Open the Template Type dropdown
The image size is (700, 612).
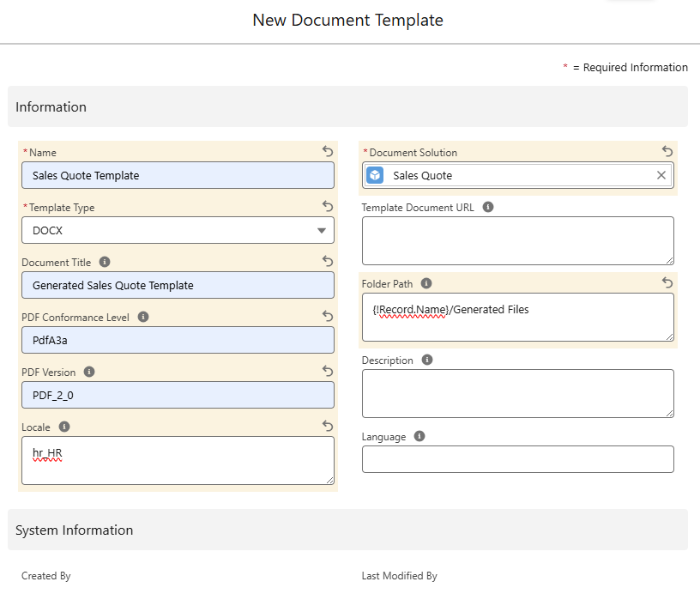coord(178,230)
